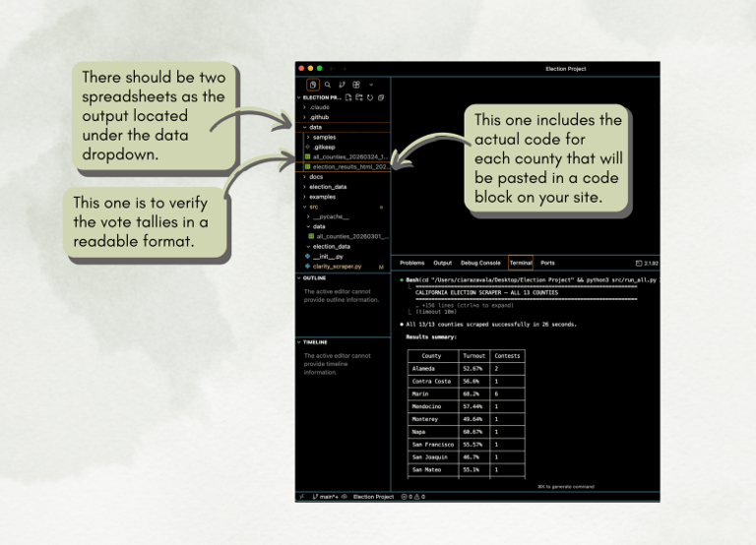
Task: Click the San Francisco table cell
Action: coord(433,445)
